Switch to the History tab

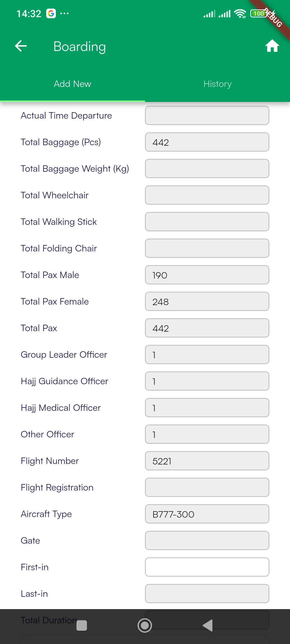click(x=218, y=84)
